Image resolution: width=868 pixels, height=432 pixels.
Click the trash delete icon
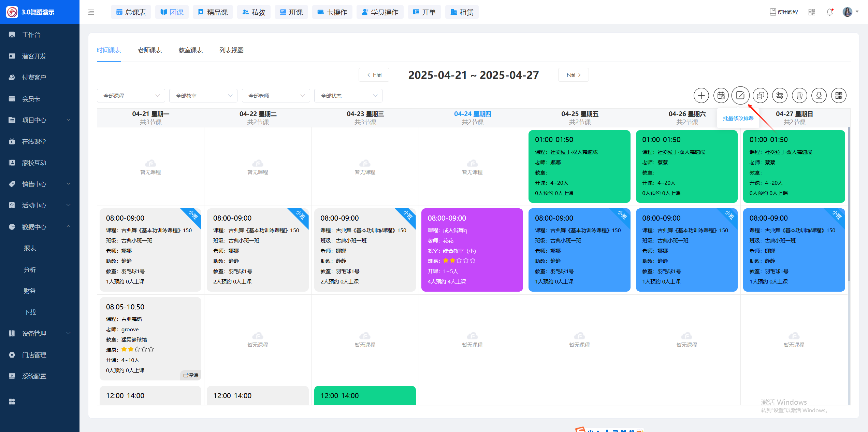(x=799, y=96)
